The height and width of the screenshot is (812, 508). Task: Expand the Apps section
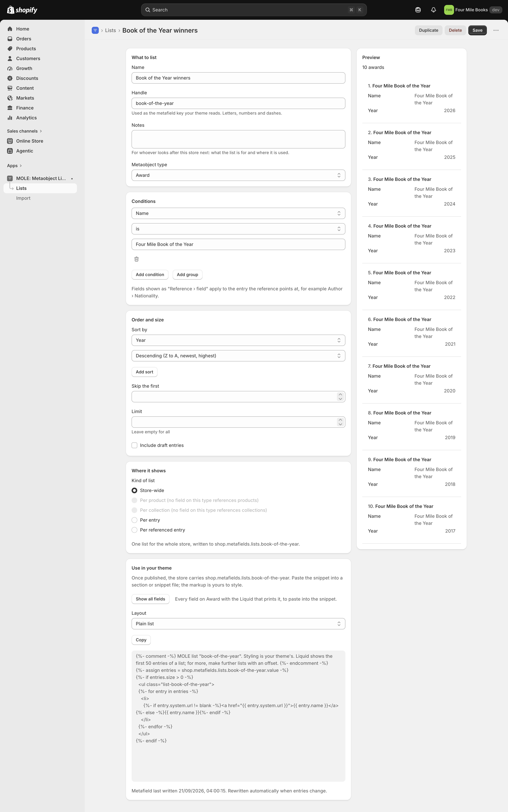[14, 166]
